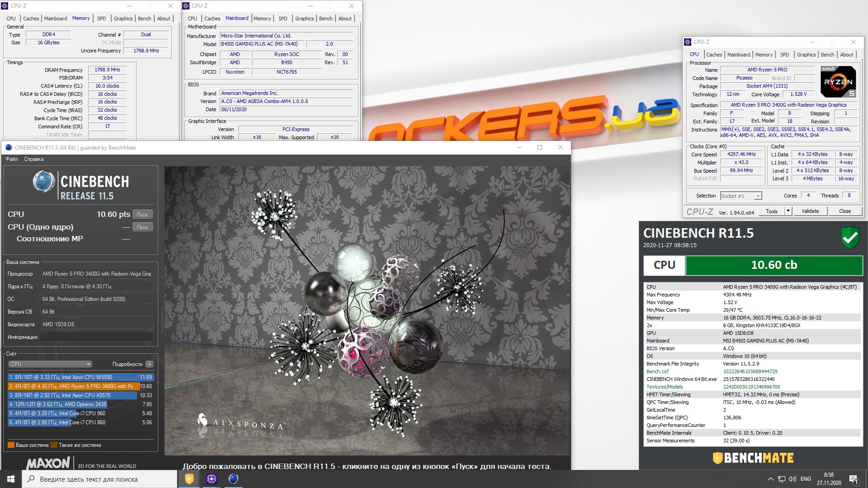Click the Подробности arrow button
868x488 pixels.
click(x=150, y=364)
